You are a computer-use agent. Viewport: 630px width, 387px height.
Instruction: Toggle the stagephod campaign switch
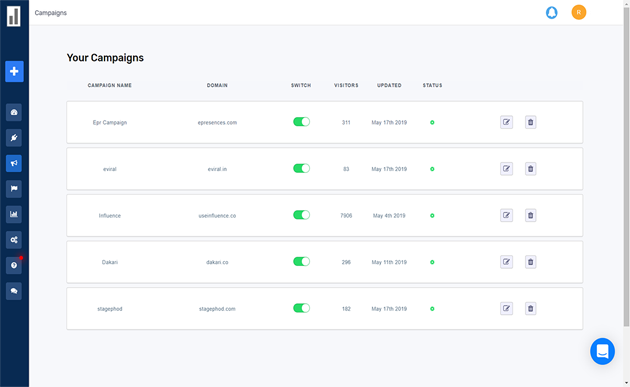[301, 308]
